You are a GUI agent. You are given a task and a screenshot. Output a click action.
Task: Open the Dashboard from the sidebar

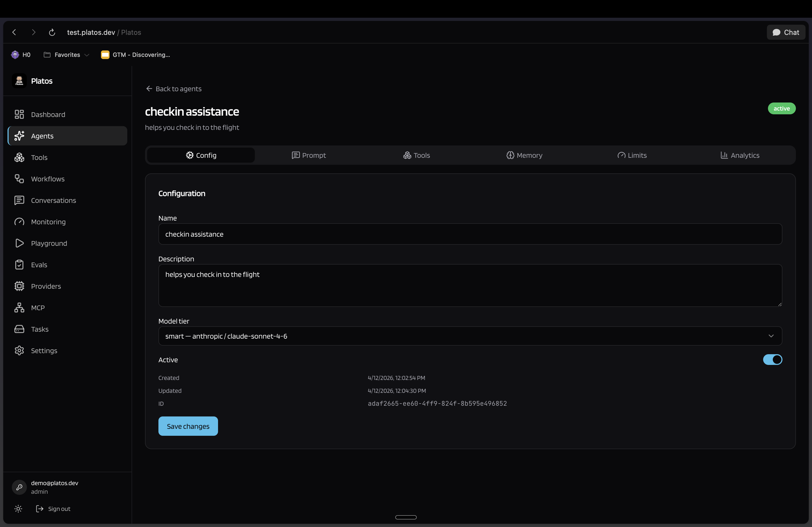(x=48, y=114)
